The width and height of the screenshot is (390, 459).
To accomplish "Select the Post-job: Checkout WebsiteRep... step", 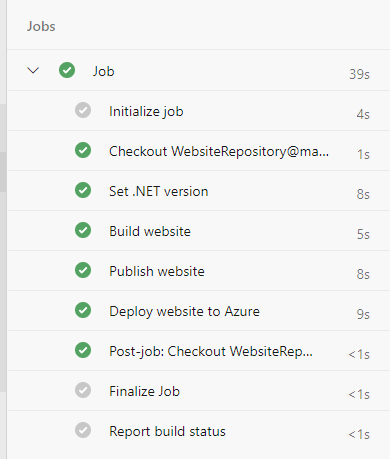I will (198, 351).
